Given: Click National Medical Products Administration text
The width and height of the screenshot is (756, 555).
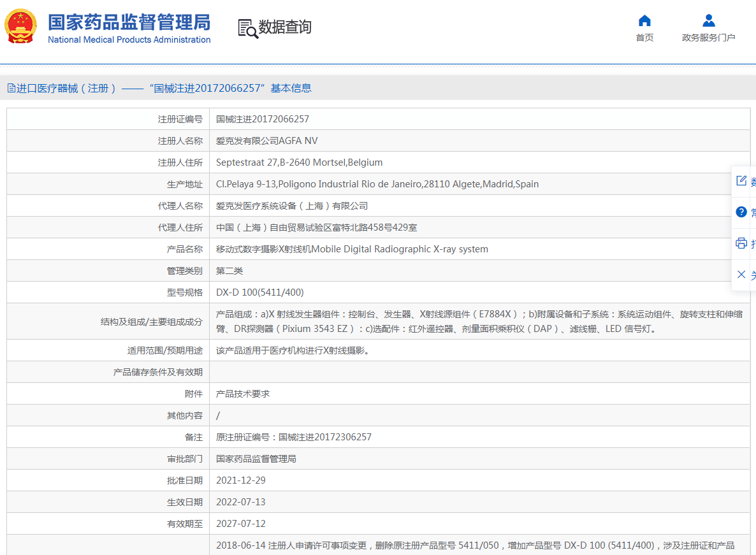Looking at the screenshot, I should tap(129, 40).
